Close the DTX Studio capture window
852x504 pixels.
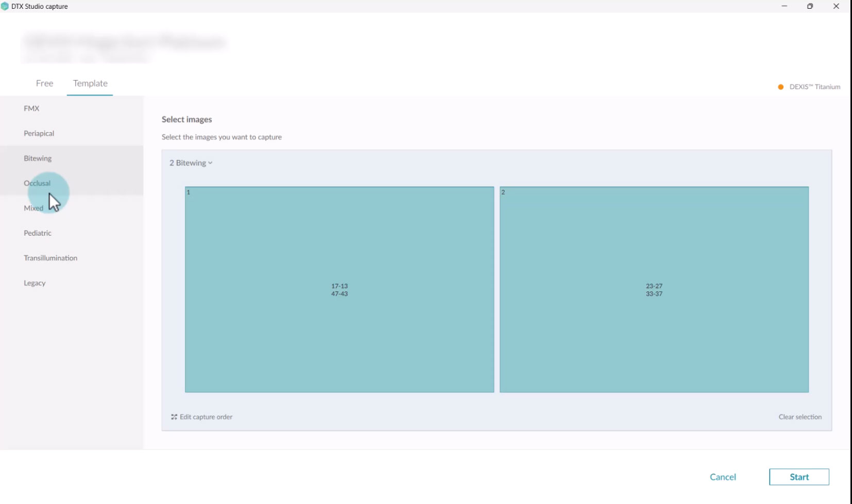(x=836, y=6)
